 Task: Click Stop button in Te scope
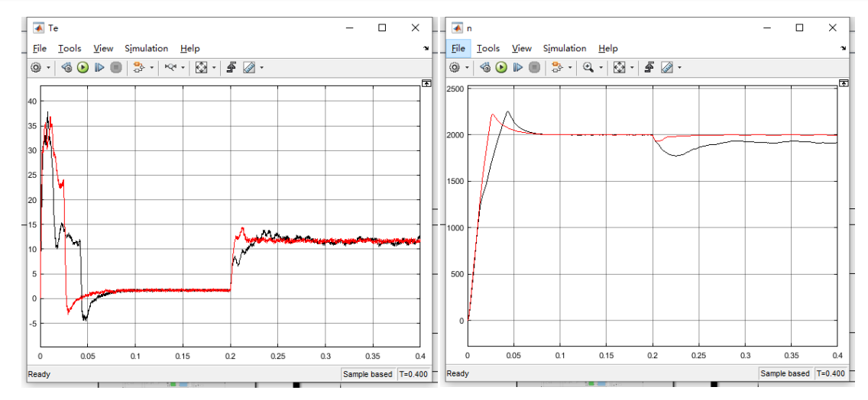(x=115, y=67)
